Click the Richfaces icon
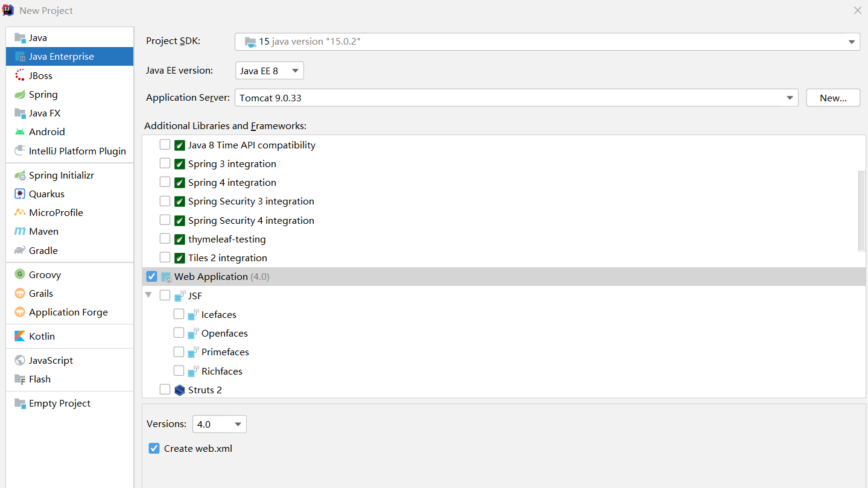 coord(193,371)
